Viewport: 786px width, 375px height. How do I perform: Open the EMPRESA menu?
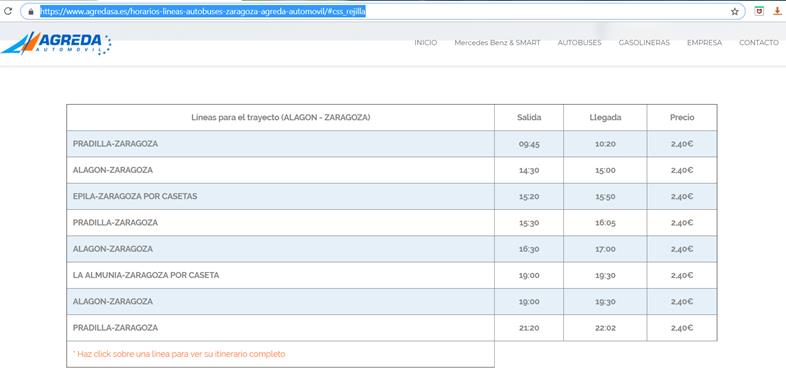tap(704, 43)
